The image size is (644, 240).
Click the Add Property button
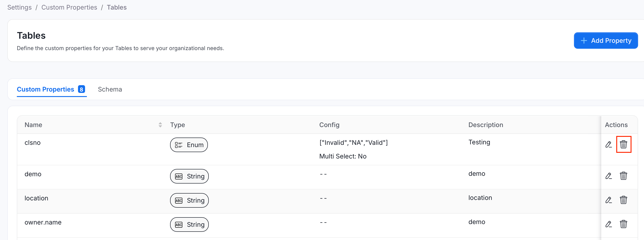[x=606, y=41]
